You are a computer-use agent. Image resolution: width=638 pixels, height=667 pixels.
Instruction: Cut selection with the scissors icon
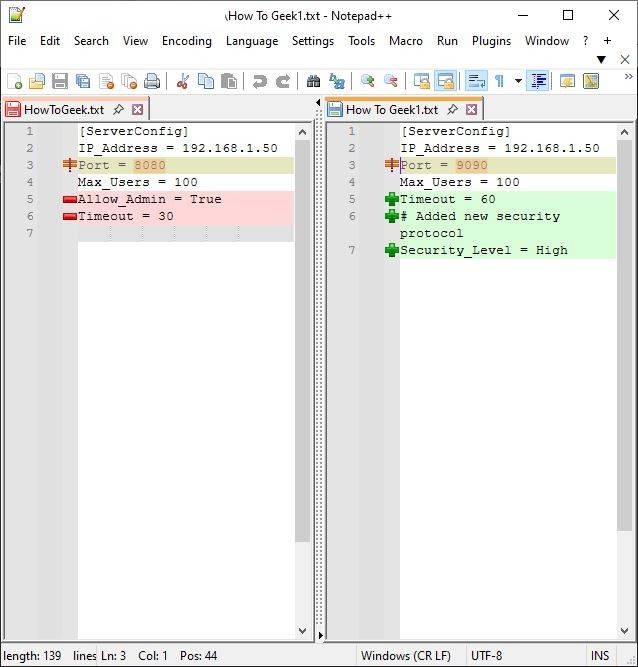coord(183,81)
